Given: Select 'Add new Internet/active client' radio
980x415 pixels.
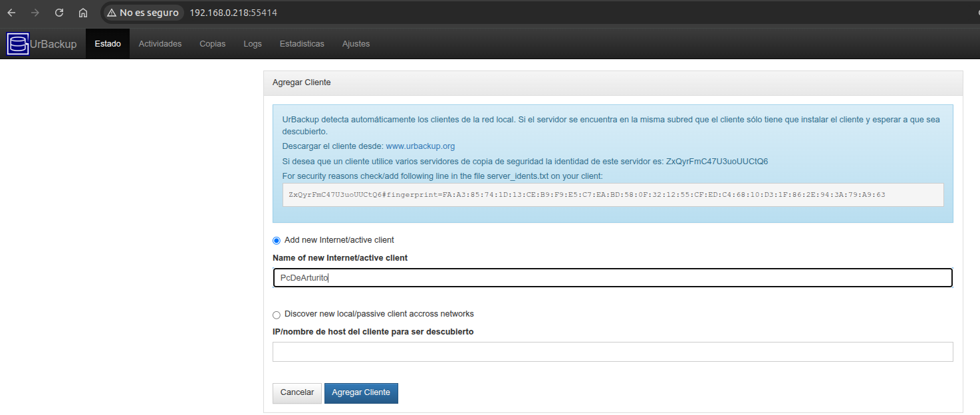Looking at the screenshot, I should [x=277, y=241].
